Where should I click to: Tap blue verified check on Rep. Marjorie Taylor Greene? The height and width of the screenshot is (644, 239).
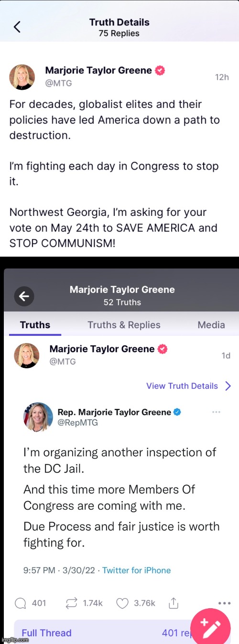(x=177, y=412)
